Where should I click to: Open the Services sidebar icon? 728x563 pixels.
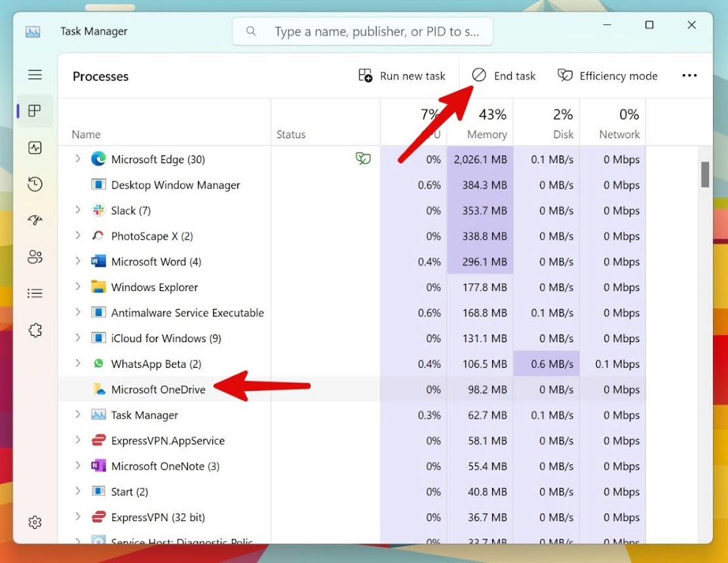tap(35, 330)
